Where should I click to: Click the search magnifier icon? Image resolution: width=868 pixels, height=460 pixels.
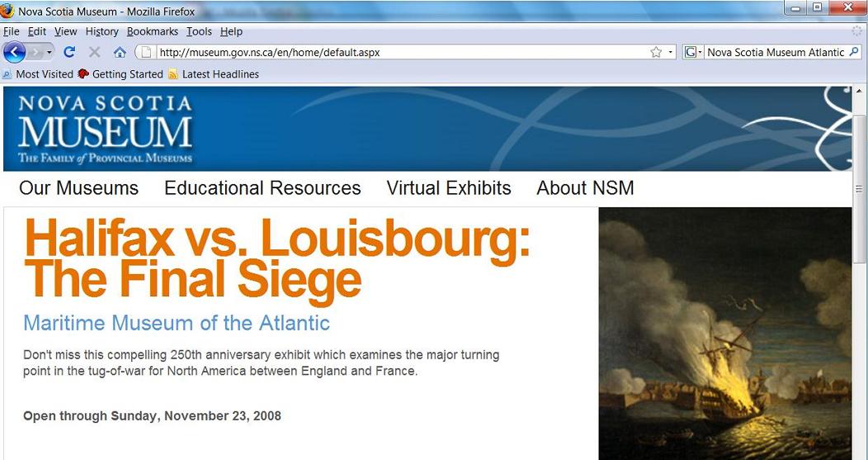[x=854, y=52]
